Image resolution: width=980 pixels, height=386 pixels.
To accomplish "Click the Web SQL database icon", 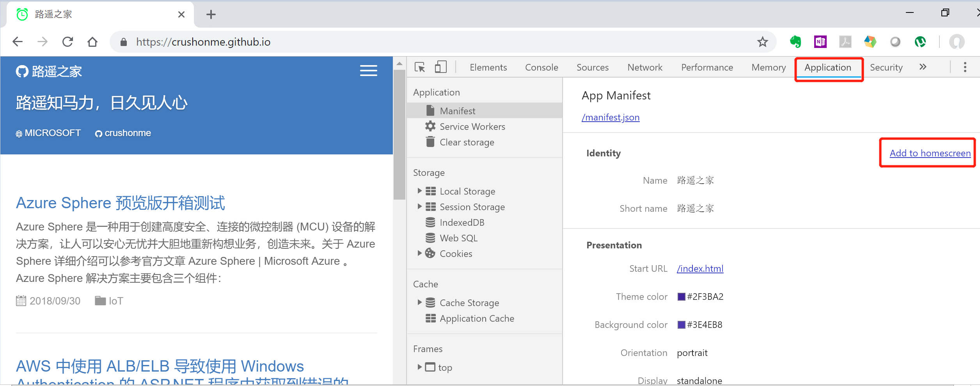I will point(430,238).
